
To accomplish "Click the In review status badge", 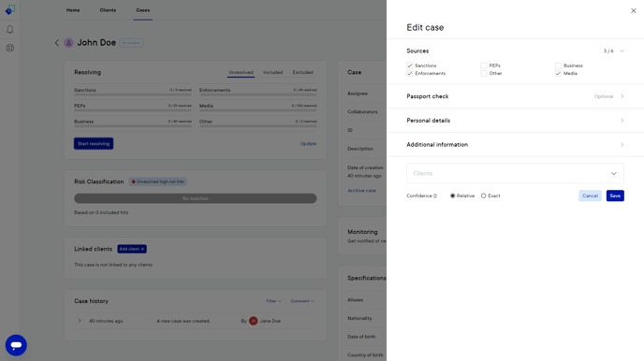I will tap(131, 43).
